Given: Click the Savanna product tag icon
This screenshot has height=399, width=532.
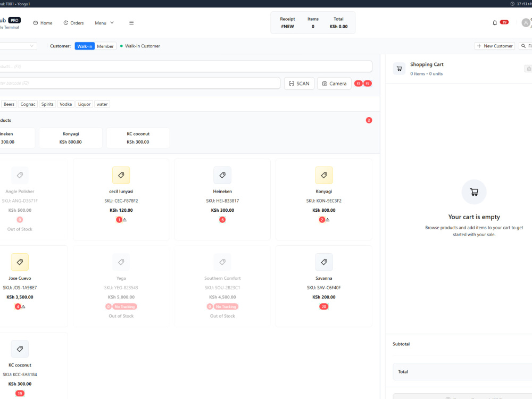Looking at the screenshot, I should [324, 262].
